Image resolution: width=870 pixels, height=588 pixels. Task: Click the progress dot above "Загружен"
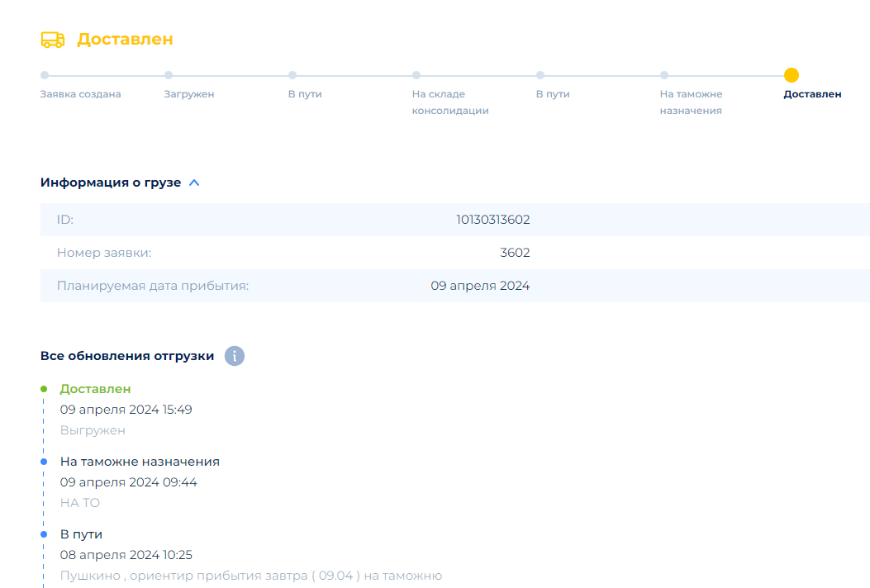point(169,75)
